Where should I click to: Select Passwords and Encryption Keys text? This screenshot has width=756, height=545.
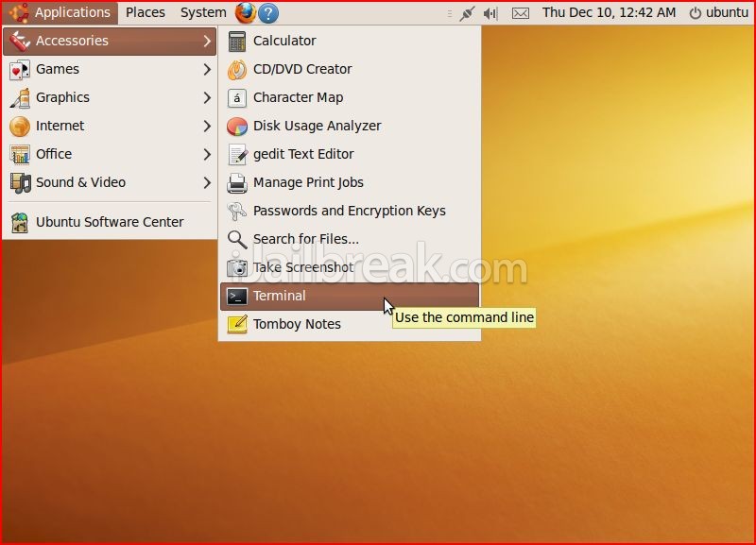[349, 211]
